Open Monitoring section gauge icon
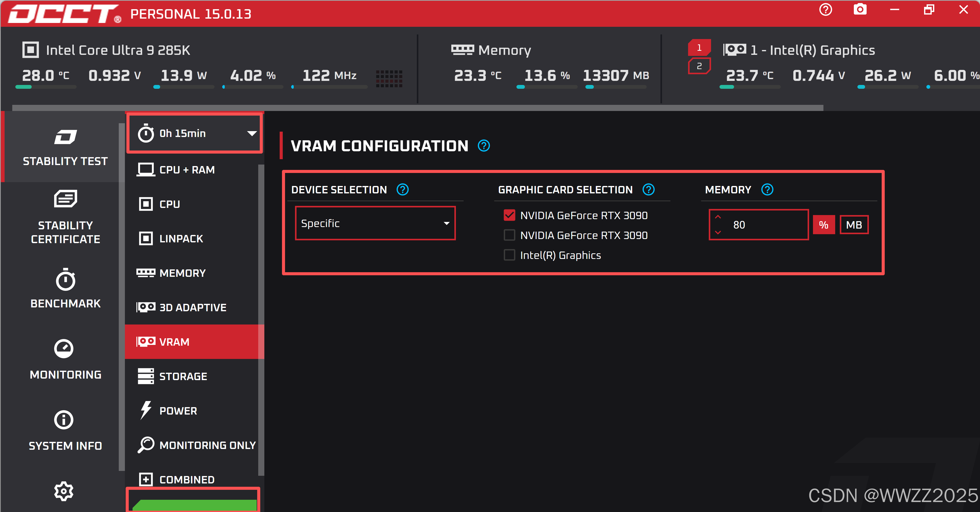This screenshot has width=980, height=512. (64, 348)
